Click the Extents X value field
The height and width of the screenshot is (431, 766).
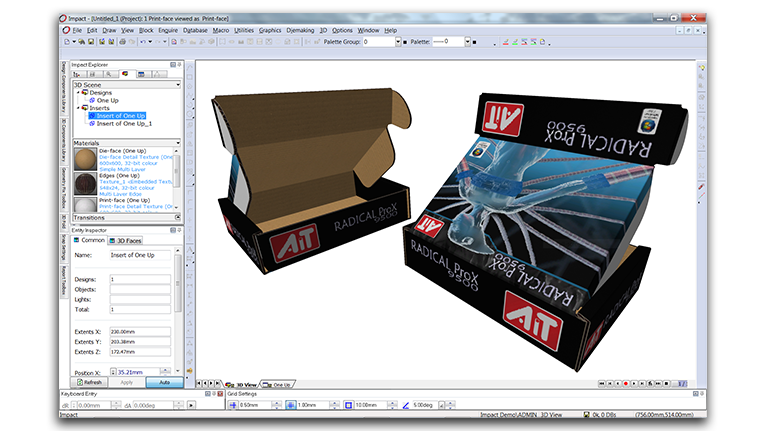pos(140,332)
